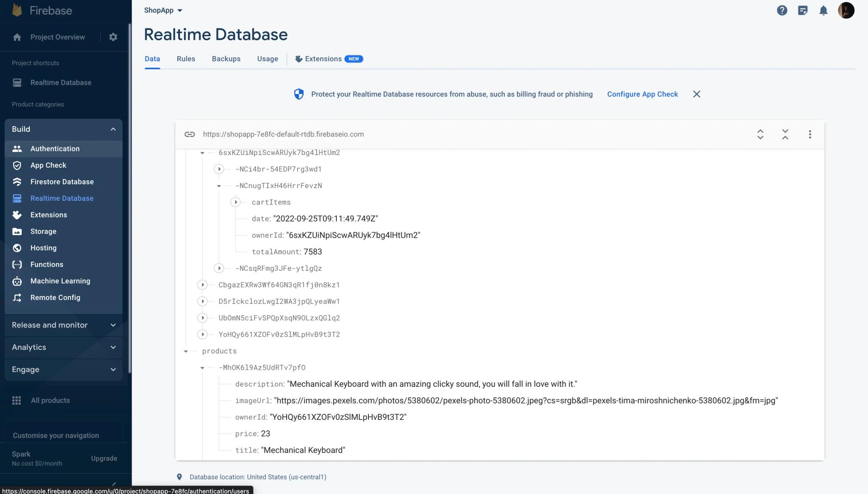Click the Firebase project overview icon
This screenshot has width=868, height=494.
coord(17,37)
